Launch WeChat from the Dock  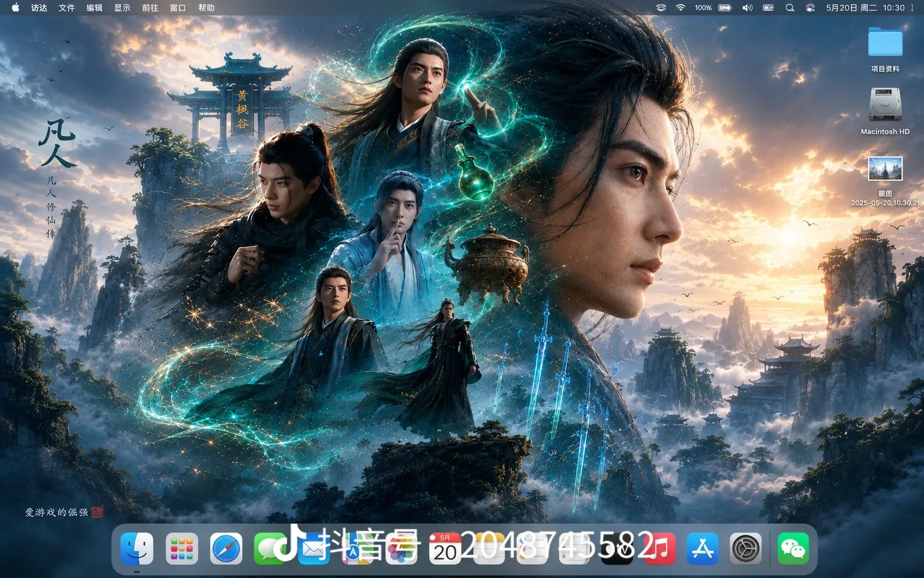(x=793, y=549)
